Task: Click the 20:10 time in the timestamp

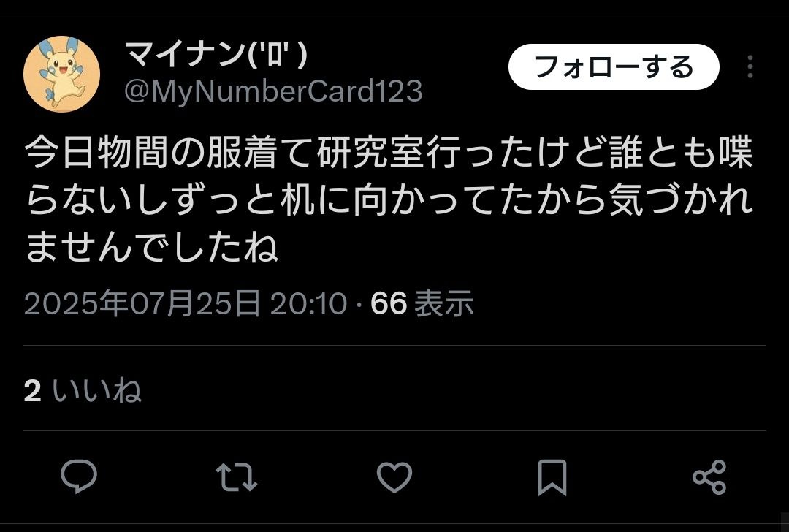Action: pos(308,303)
